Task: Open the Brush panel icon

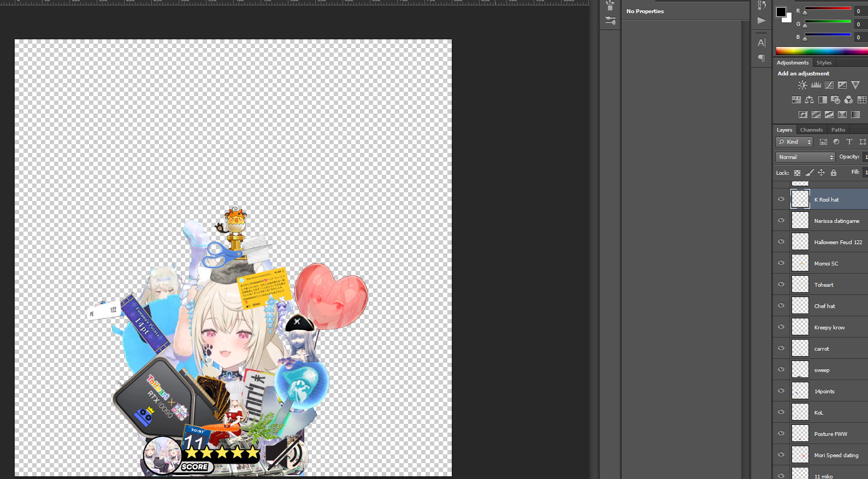Action: coord(610,6)
